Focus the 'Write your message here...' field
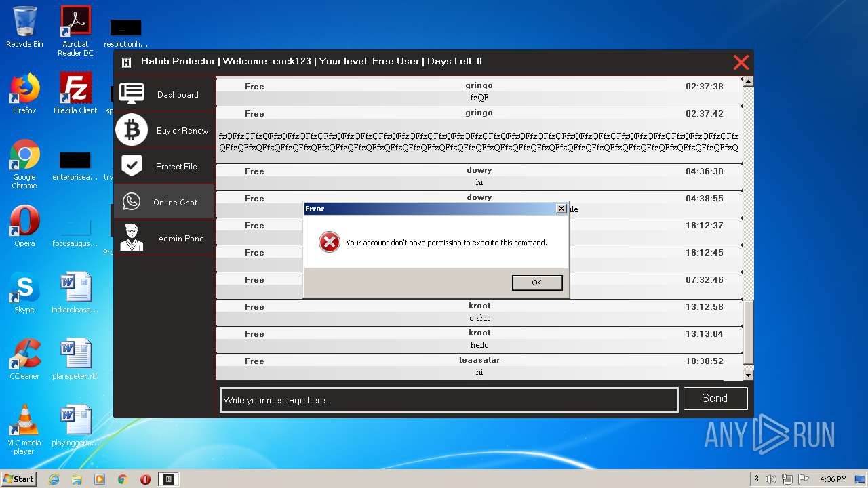This screenshot has height=488, width=868. [x=449, y=400]
